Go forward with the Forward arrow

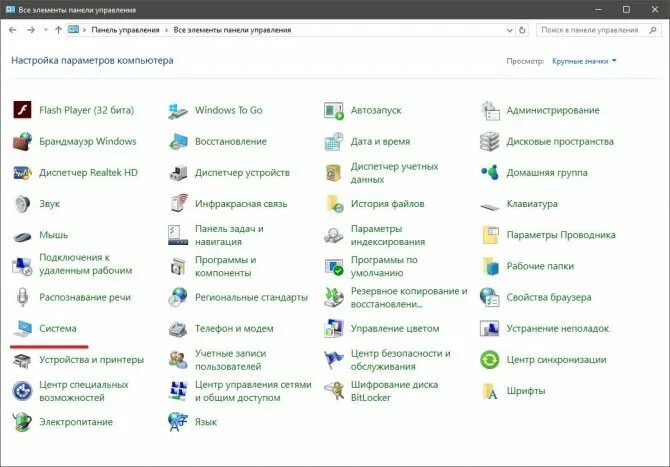[31, 30]
